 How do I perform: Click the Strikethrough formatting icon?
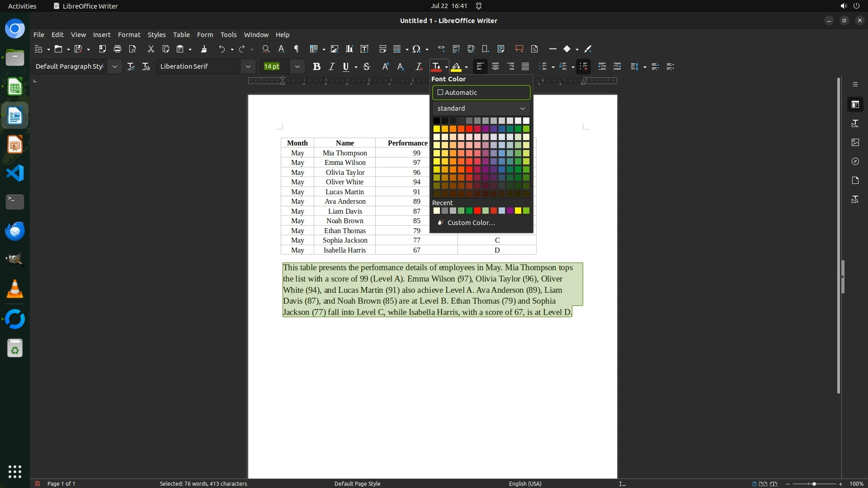[367, 67]
